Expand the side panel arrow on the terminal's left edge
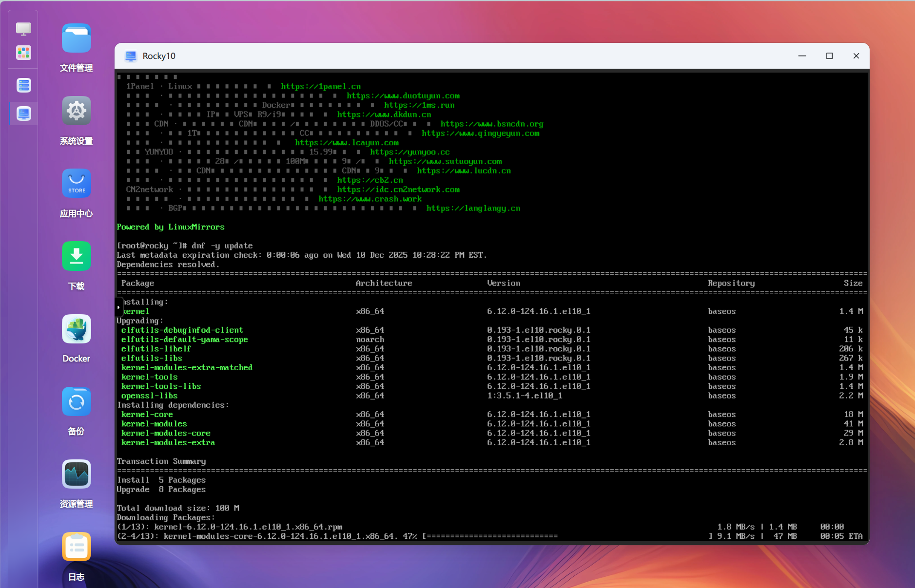The image size is (915, 588). [118, 307]
